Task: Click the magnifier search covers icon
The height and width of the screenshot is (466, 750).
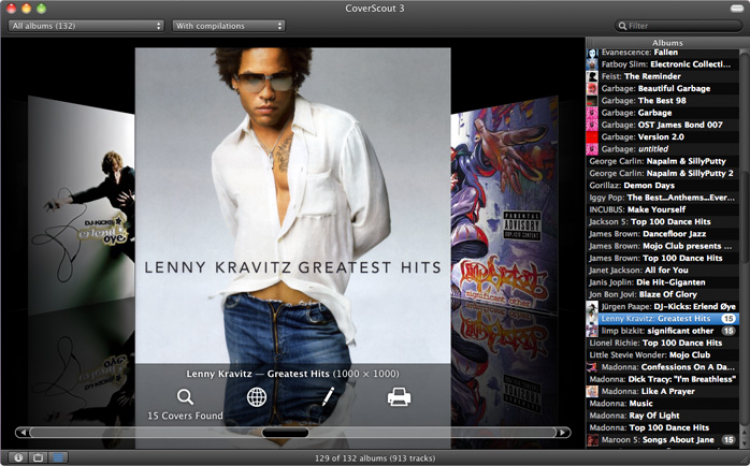Action: pyautogui.click(x=185, y=397)
